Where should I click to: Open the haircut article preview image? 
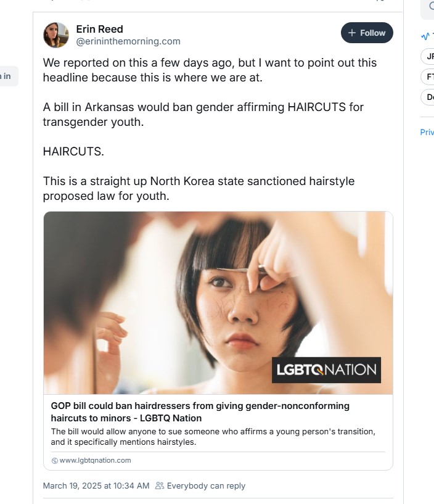(x=218, y=302)
